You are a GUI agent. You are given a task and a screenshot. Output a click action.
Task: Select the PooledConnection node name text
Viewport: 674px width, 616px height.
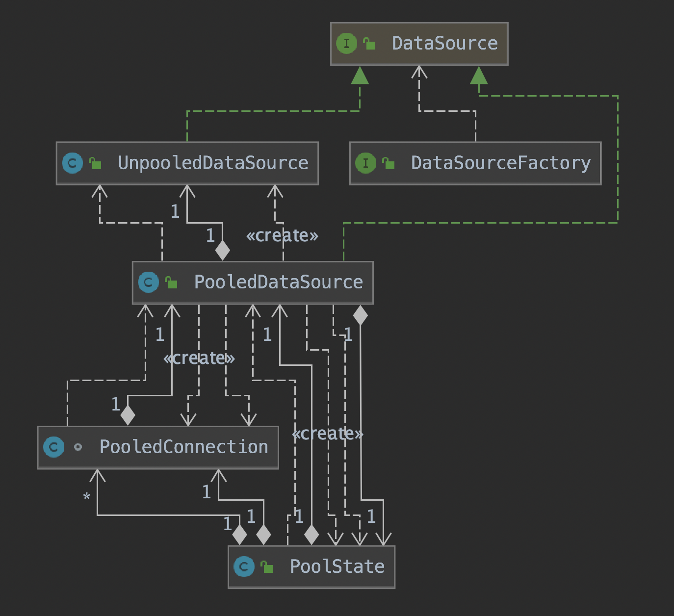pos(183,447)
